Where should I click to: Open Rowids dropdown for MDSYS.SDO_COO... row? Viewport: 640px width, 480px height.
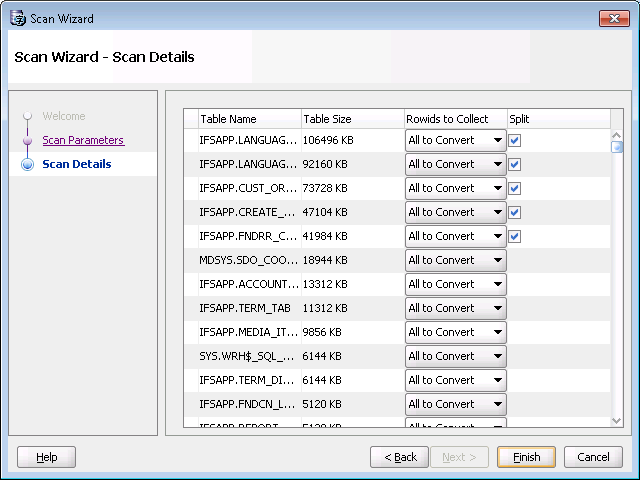(x=456, y=260)
